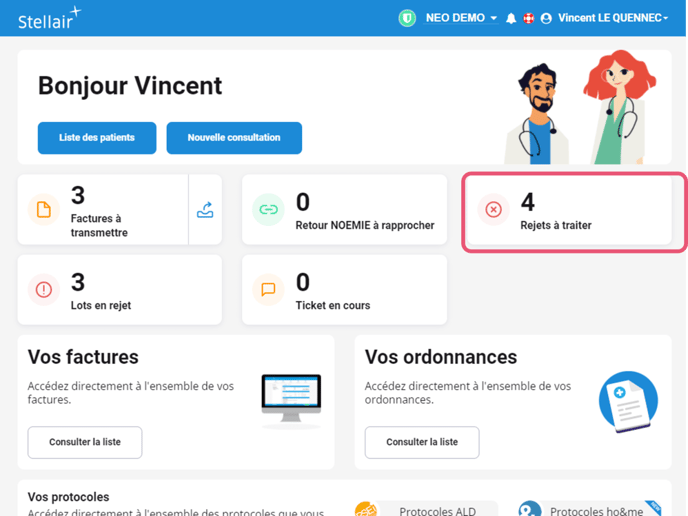
Task: Click the computer illustration in Vos factures
Action: click(290, 400)
